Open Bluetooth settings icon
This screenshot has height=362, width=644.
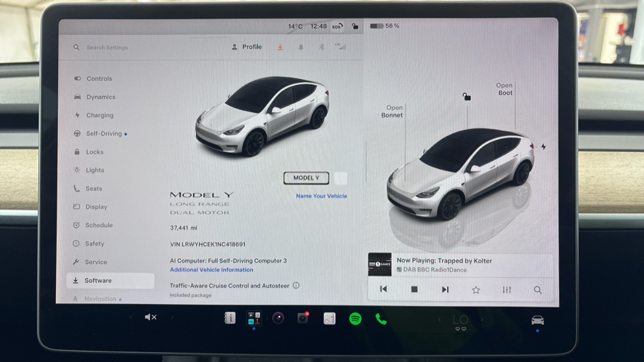[x=321, y=47]
